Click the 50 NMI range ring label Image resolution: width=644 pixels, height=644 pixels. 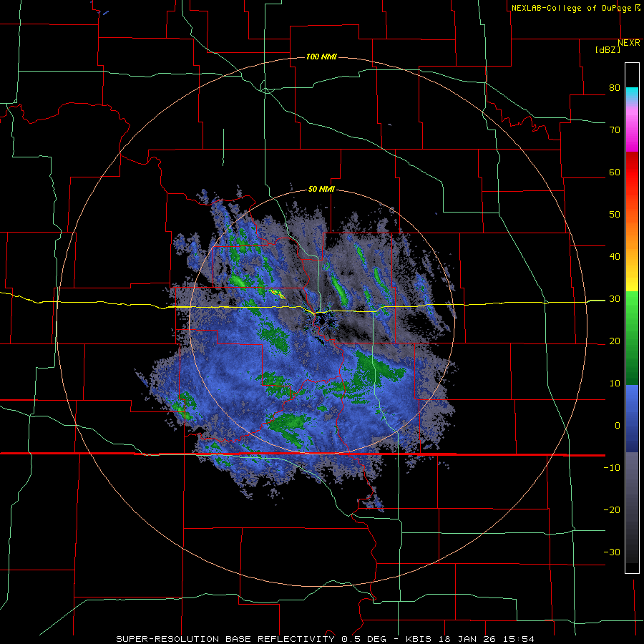pos(321,190)
